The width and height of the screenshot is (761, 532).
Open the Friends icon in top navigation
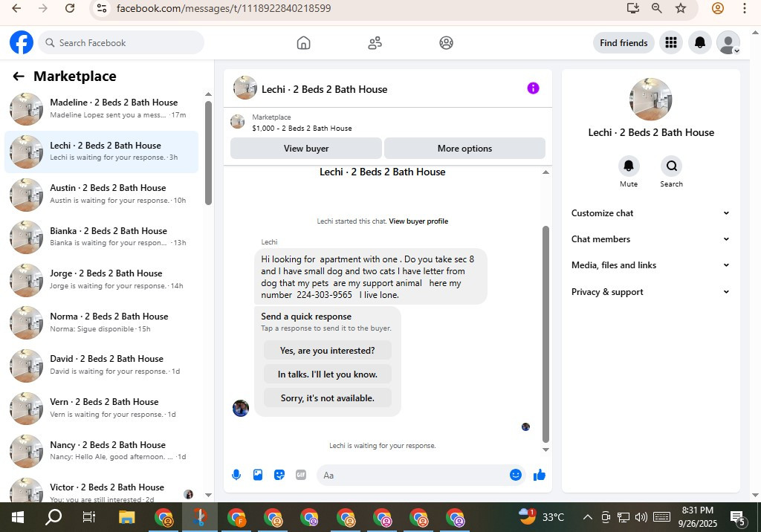click(x=375, y=42)
